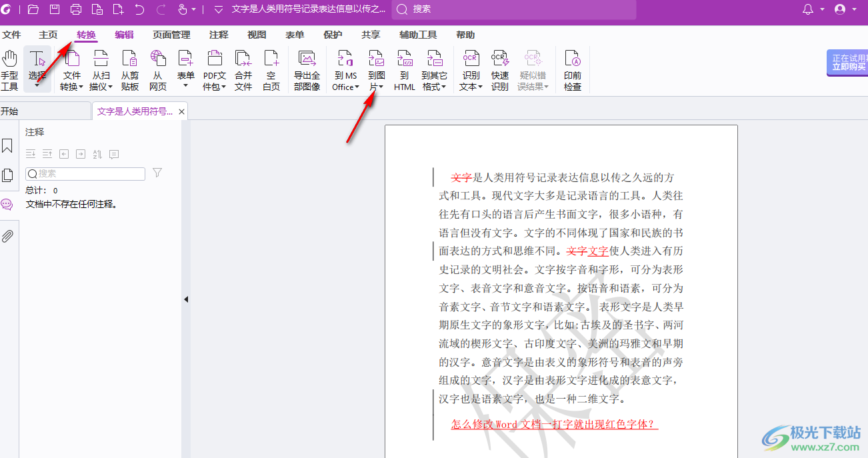Image resolution: width=868 pixels, height=458 pixels.
Task: Open a file with the title bar folder icon
Action: point(33,9)
